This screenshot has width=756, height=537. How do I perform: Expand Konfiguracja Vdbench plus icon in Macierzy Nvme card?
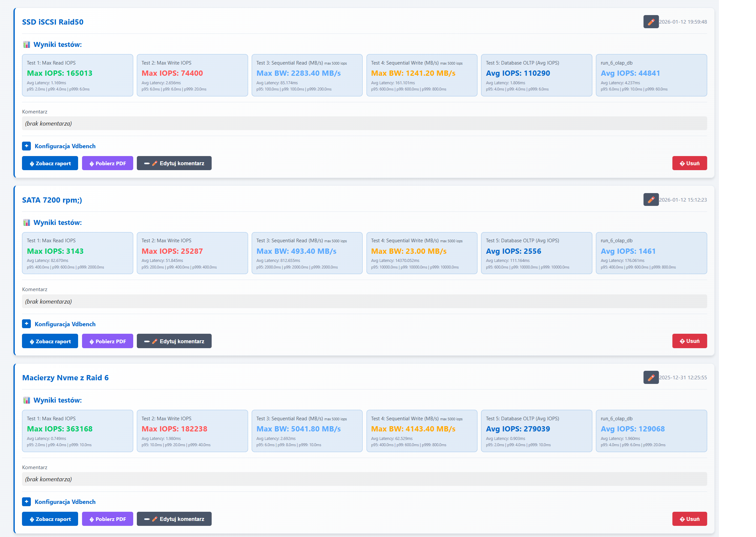[x=27, y=502]
